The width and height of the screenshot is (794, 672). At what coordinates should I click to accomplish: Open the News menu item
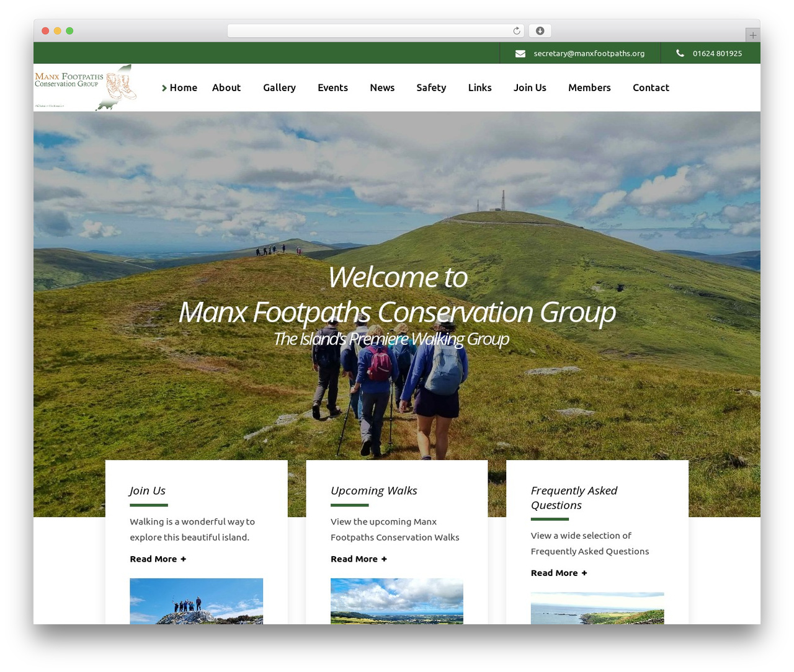click(382, 87)
